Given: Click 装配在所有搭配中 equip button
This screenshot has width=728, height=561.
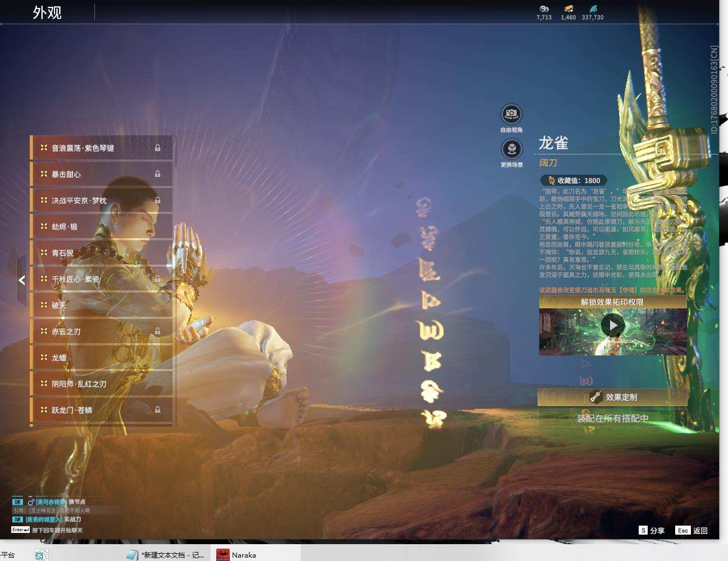Looking at the screenshot, I should tap(613, 418).
